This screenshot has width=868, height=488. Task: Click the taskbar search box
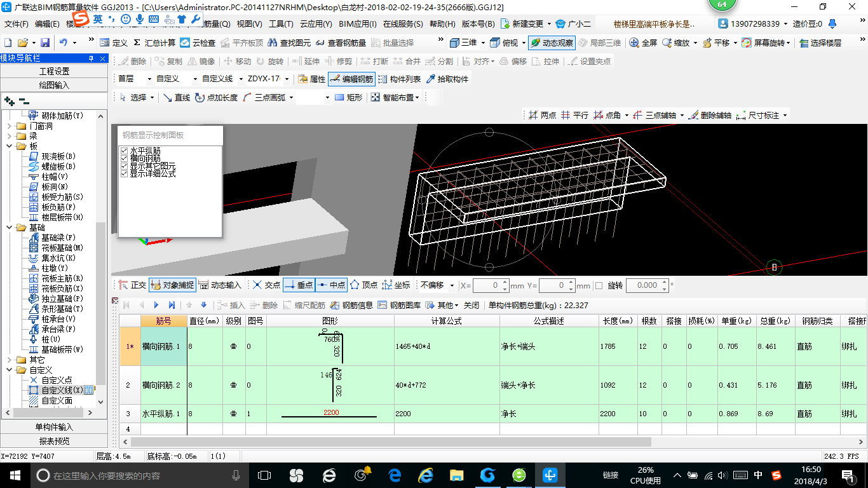[140, 475]
